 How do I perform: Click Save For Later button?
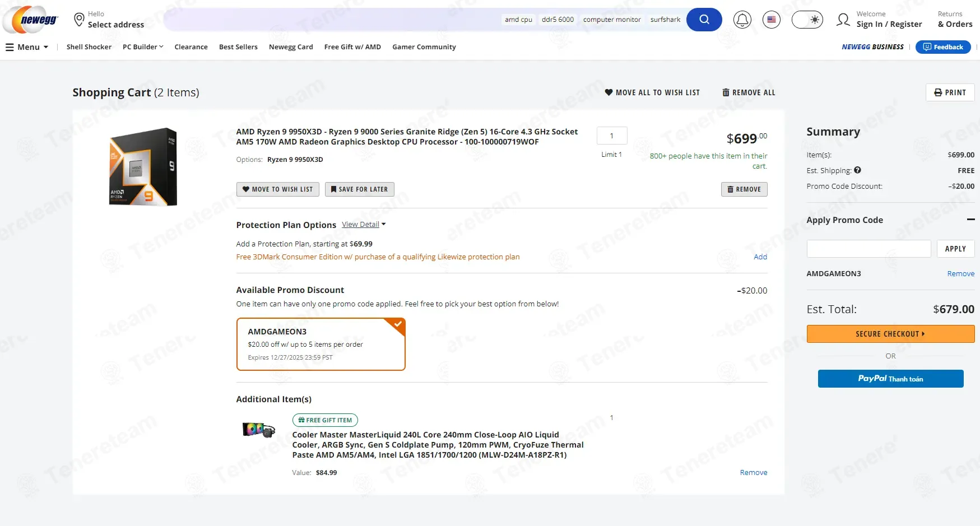pos(359,189)
